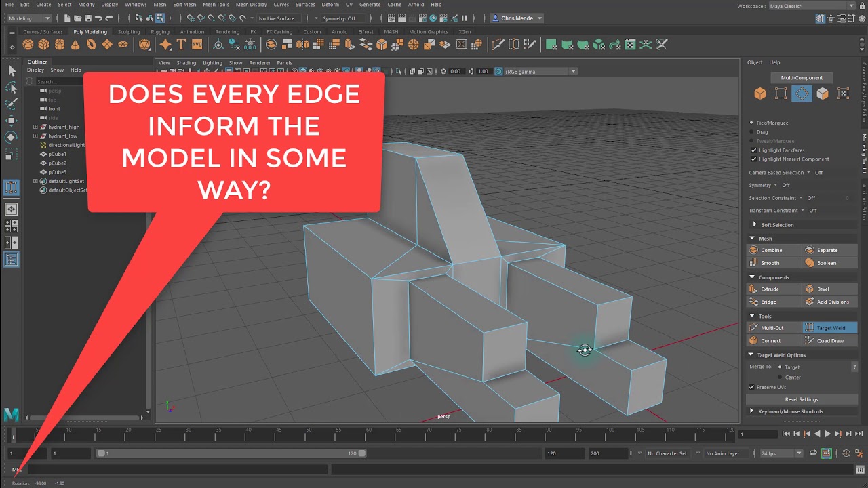The image size is (868, 488).
Task: Set Merge To Center radio button
Action: (780, 377)
